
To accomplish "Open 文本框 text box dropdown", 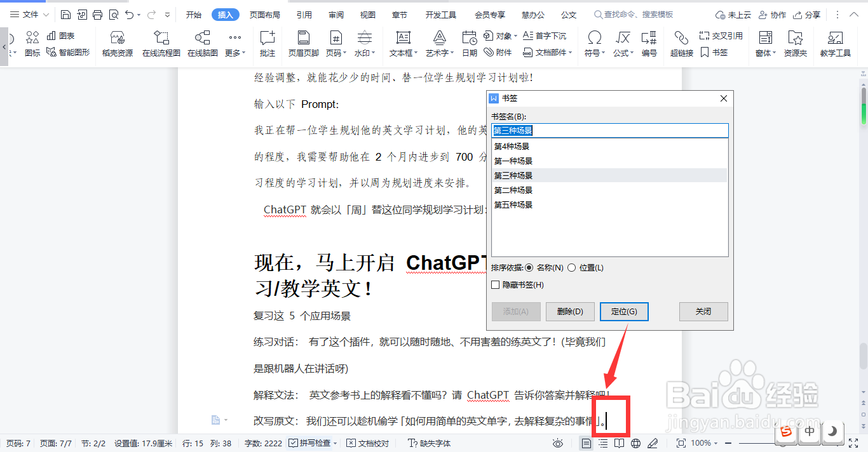I will pos(403,44).
